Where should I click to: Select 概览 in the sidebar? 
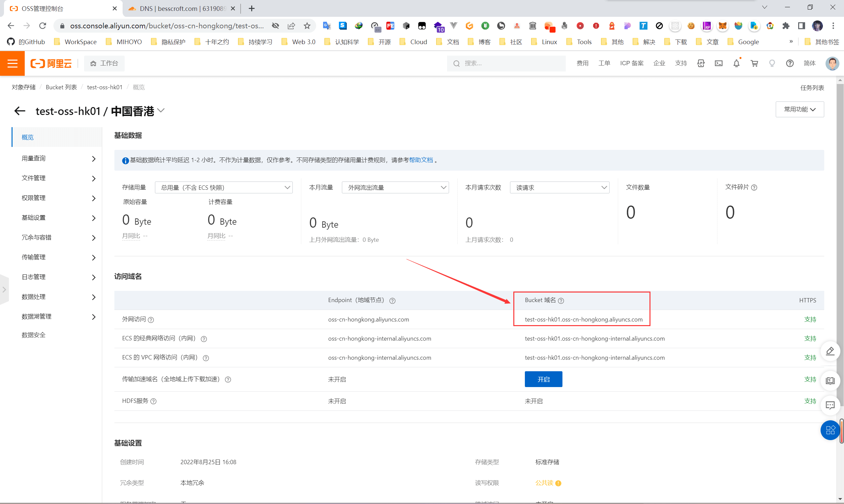(x=57, y=137)
